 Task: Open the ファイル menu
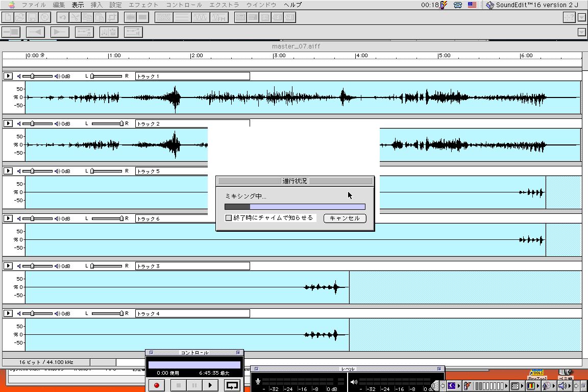click(33, 5)
